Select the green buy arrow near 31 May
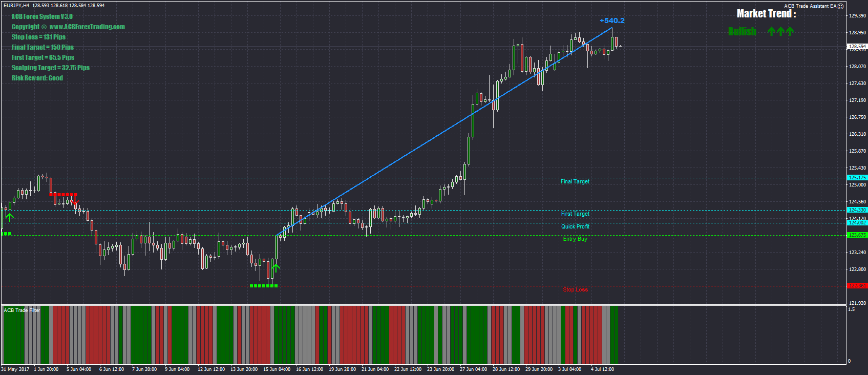The width and height of the screenshot is (868, 375). point(9,217)
